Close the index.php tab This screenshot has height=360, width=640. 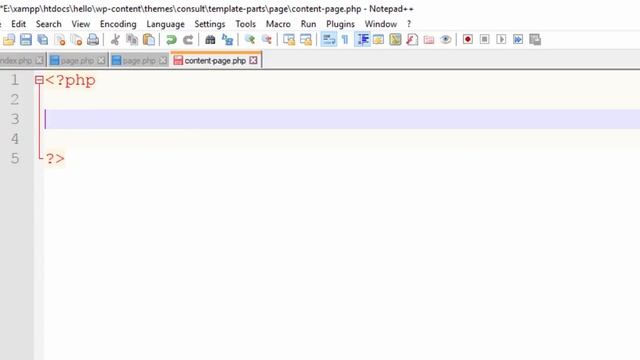[x=39, y=60]
